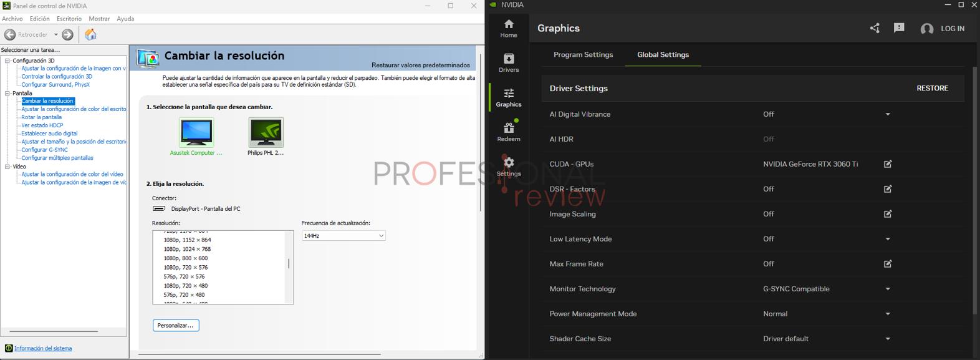Screen dimensions: 980x360
Task: Select Establecer audio digital
Action: click(x=49, y=134)
